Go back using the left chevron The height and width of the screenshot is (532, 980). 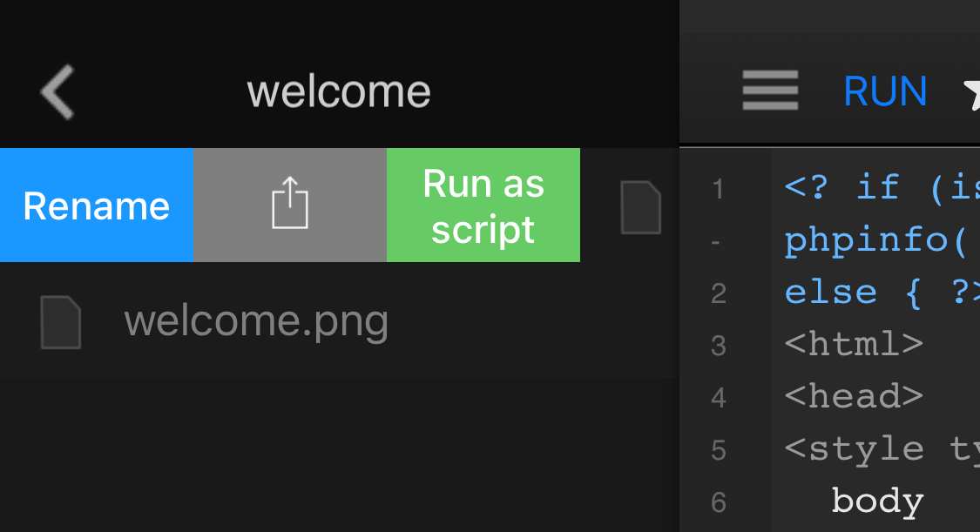pyautogui.click(x=57, y=91)
